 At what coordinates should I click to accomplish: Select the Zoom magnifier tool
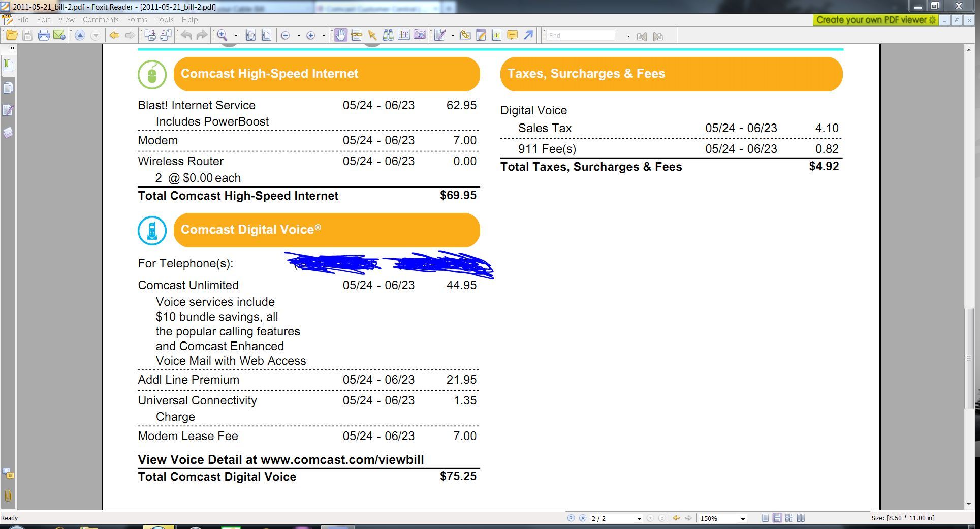[222, 35]
